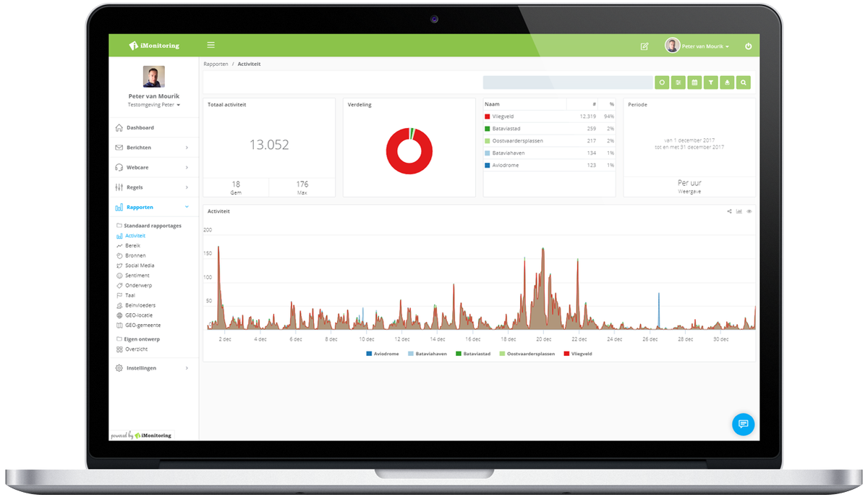Click chart type icon on Activiteit panel
This screenshot has height=497, width=868.
tap(739, 211)
